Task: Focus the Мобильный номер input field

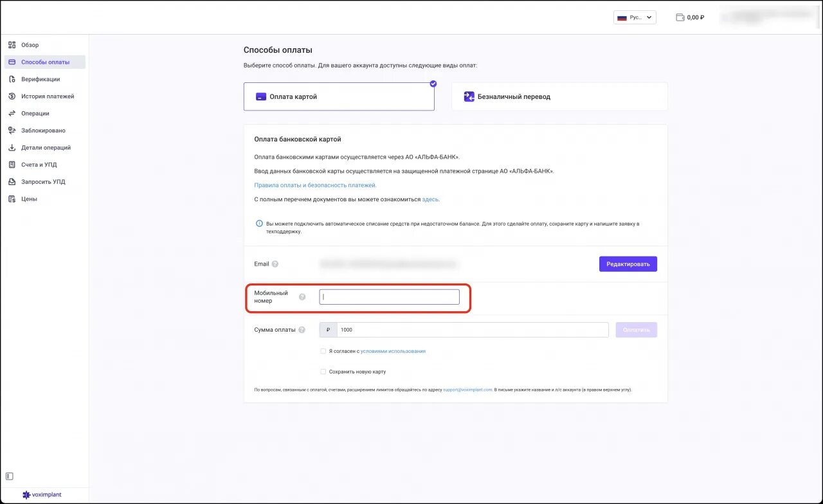Action: 390,297
